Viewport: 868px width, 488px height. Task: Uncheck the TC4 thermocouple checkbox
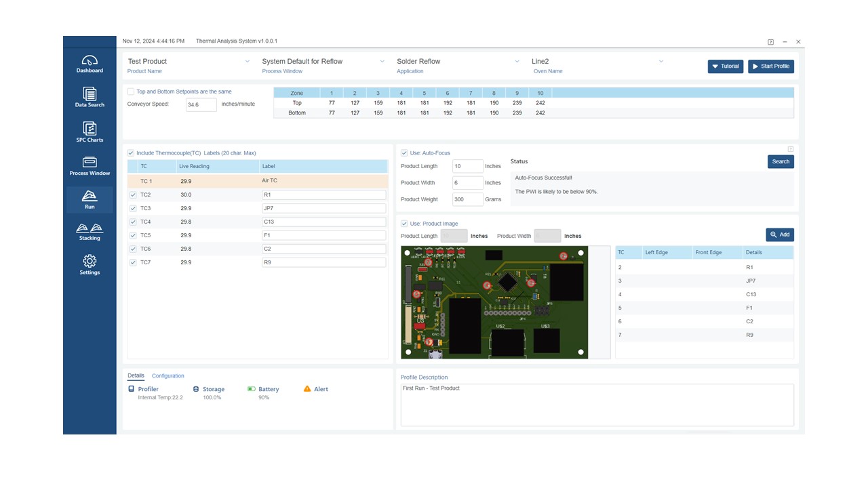tap(133, 222)
